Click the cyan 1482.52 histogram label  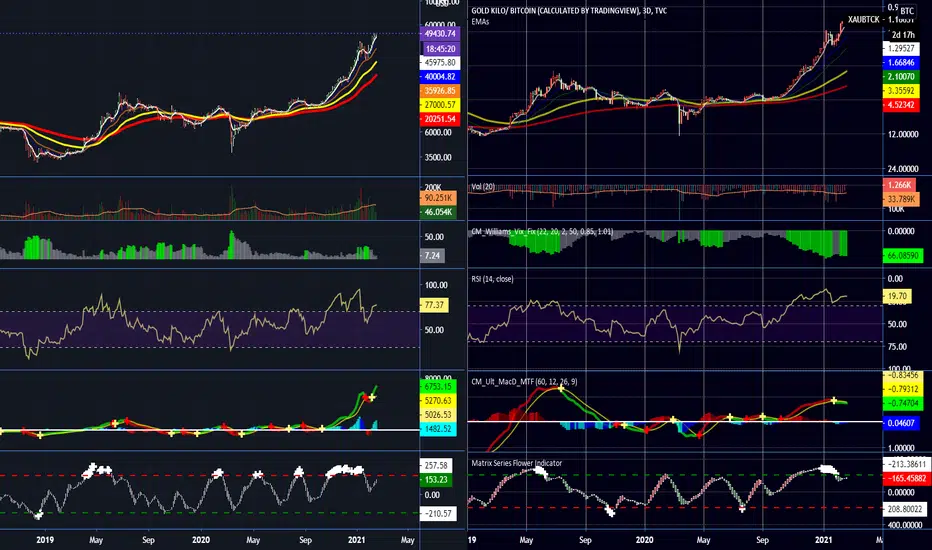tap(439, 429)
